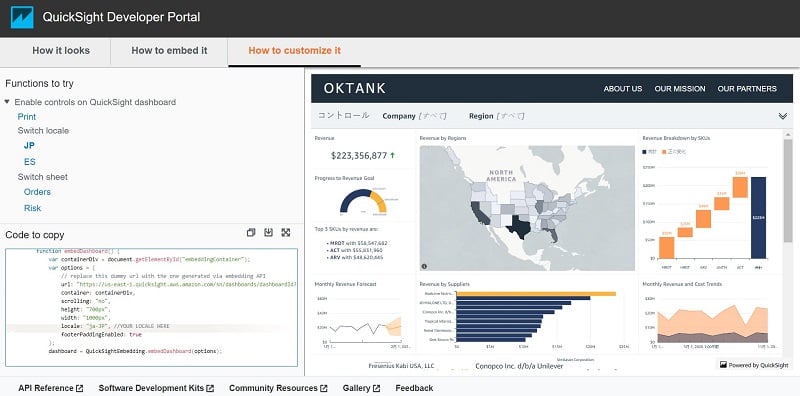
Task: Expand dashboard controls with double chevron
Action: click(783, 116)
